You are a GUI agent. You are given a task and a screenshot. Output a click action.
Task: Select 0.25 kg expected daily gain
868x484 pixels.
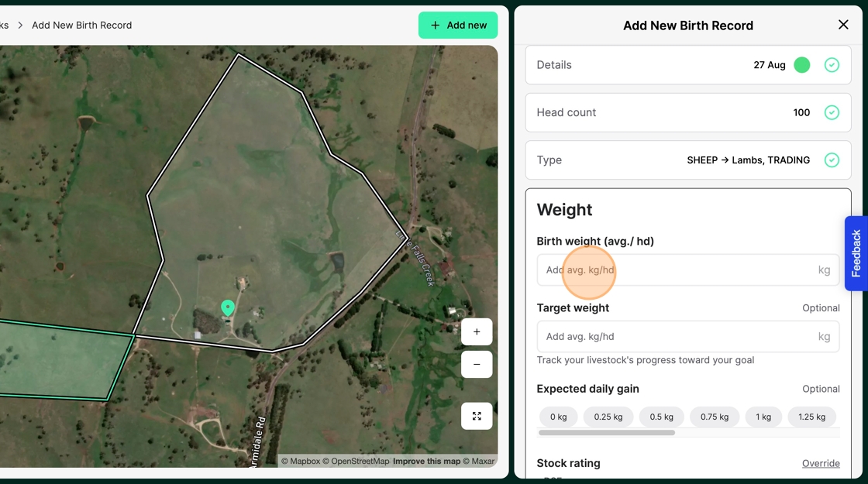tap(608, 417)
